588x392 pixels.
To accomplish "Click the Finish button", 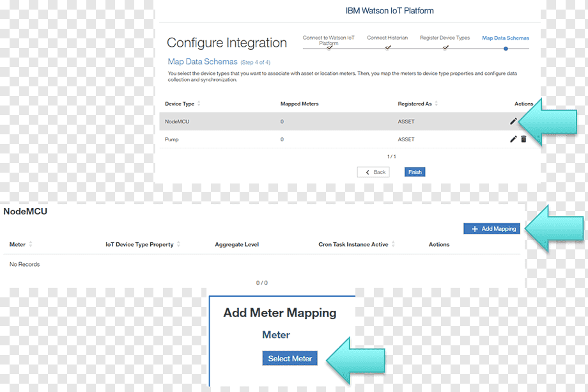I will [x=415, y=172].
